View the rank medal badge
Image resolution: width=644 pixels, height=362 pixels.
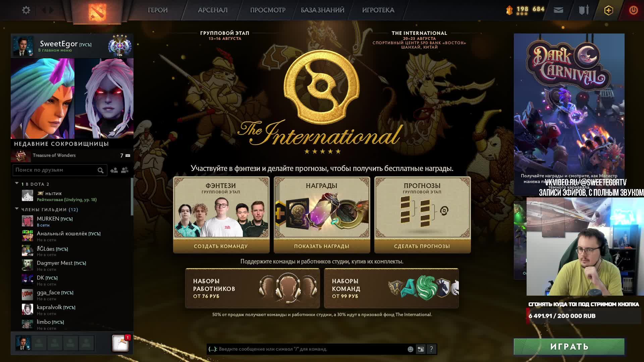[120, 46]
